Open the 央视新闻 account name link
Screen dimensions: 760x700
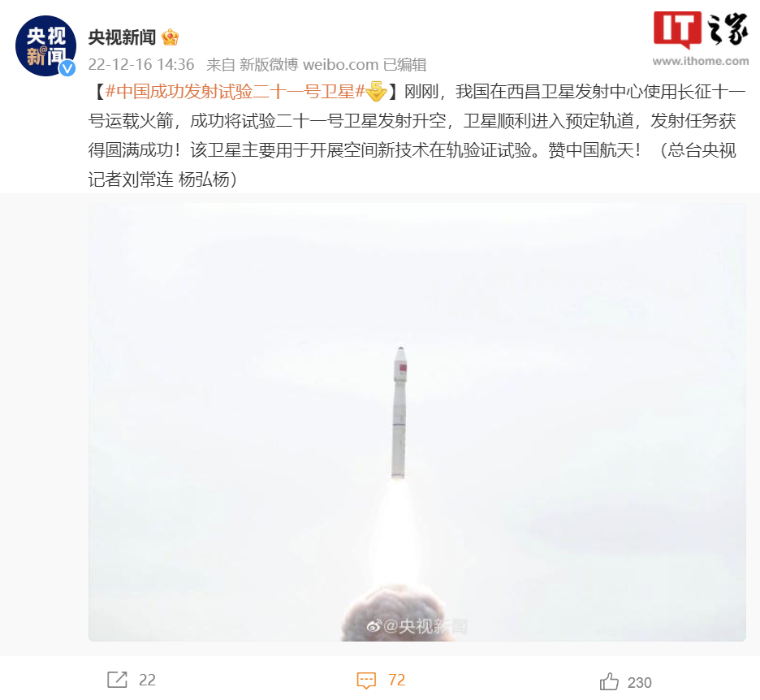click(122, 37)
